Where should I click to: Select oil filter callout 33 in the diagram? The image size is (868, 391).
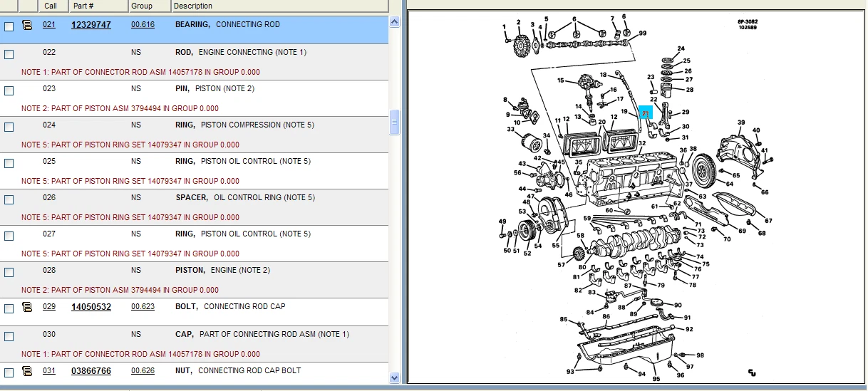click(511, 130)
